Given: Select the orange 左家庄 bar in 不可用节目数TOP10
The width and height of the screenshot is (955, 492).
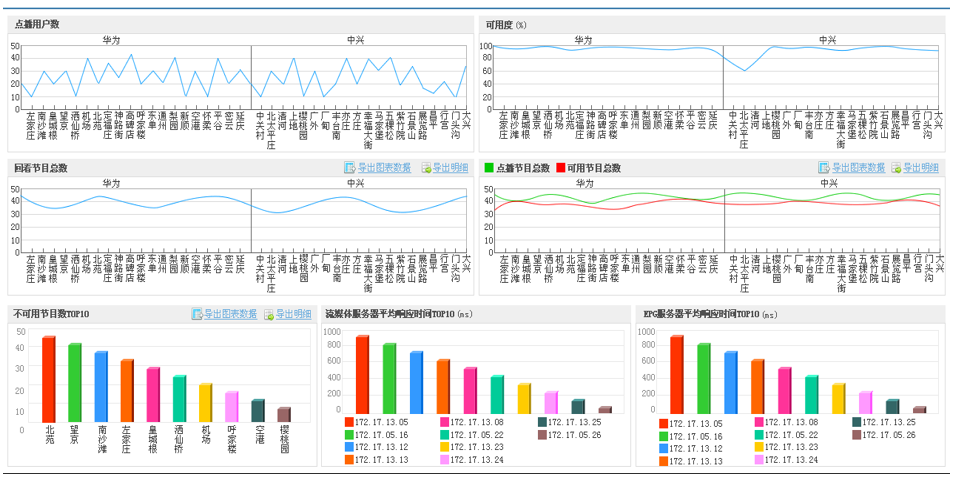Looking at the screenshot, I should (127, 391).
